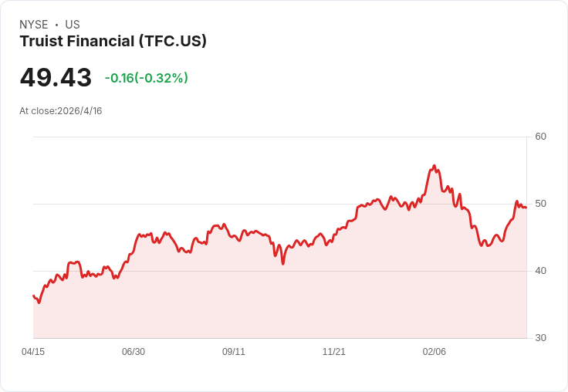Select the 04/15 date on the x-axis
The height and width of the screenshot is (392, 568).
click(x=33, y=352)
